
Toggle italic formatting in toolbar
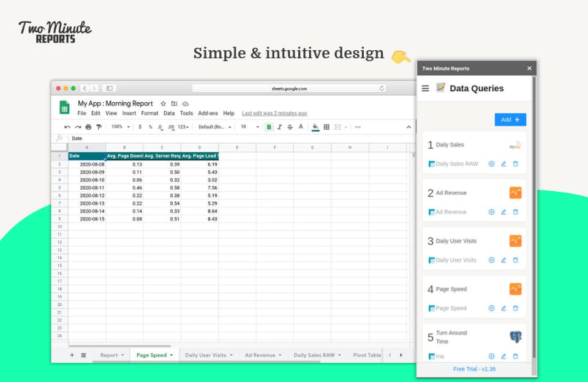(x=279, y=127)
